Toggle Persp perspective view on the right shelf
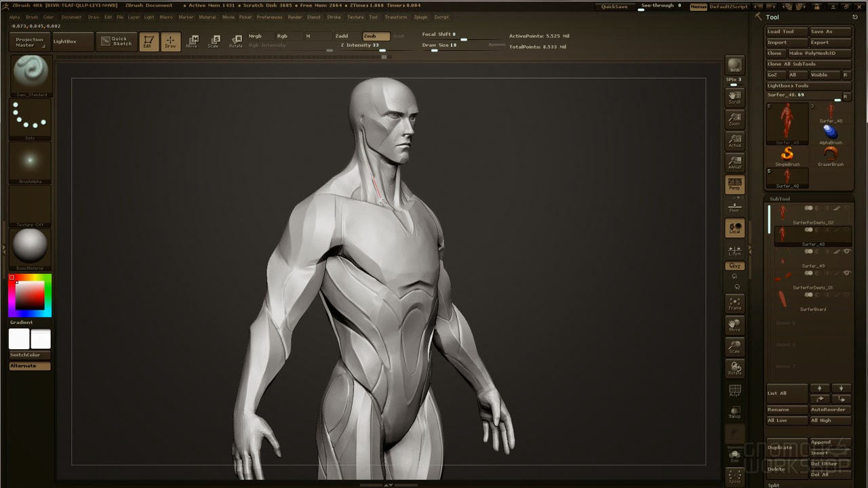 pyautogui.click(x=735, y=184)
